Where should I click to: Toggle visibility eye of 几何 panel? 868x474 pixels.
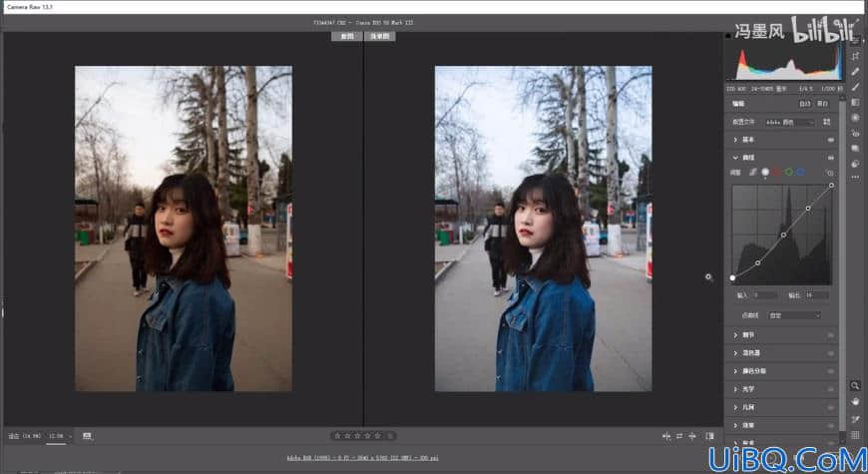pos(830,407)
